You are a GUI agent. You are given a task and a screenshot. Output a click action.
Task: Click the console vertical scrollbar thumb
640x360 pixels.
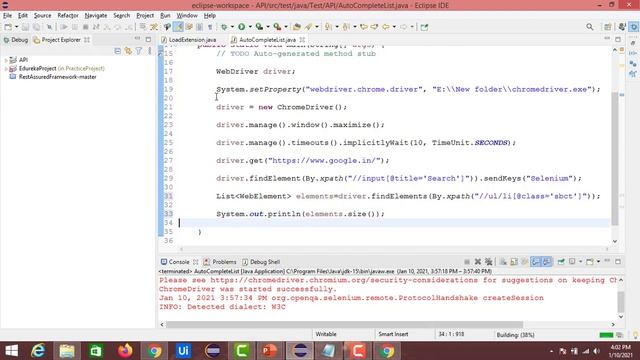tap(621, 302)
